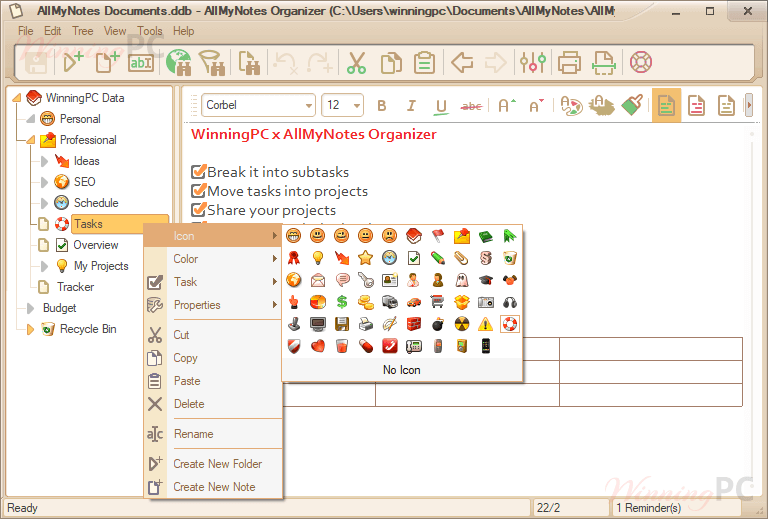Pick the red heart icon
Viewport: 768px width, 519px height.
pos(317,346)
